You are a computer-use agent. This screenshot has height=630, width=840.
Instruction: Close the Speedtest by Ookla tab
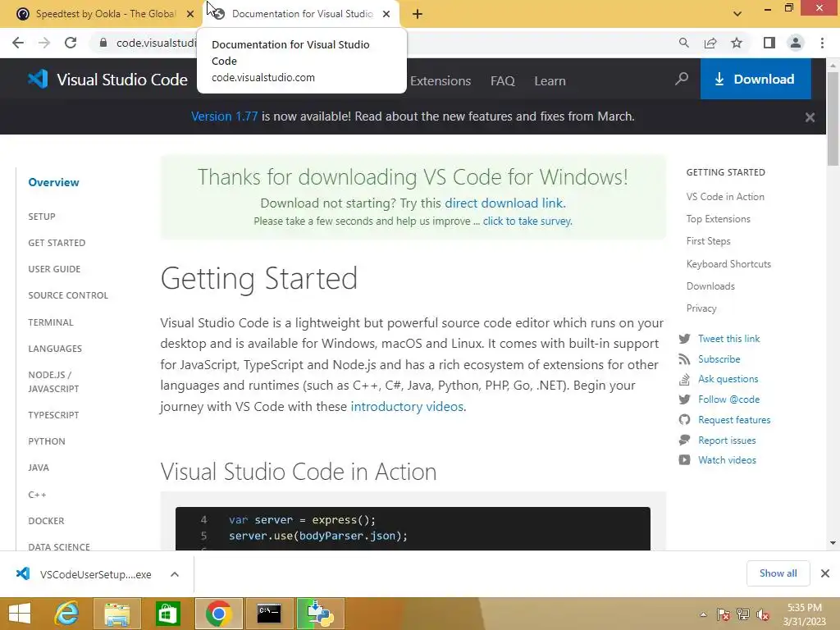[x=190, y=14]
